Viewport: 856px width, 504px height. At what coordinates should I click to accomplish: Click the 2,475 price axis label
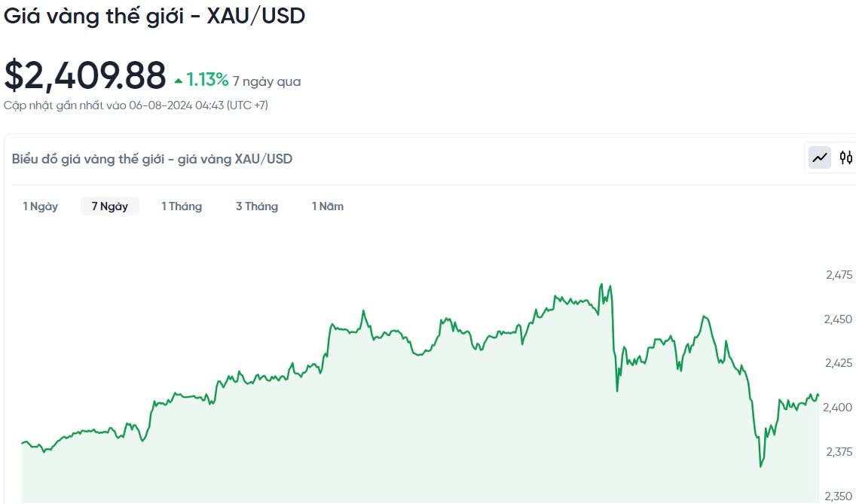(839, 275)
